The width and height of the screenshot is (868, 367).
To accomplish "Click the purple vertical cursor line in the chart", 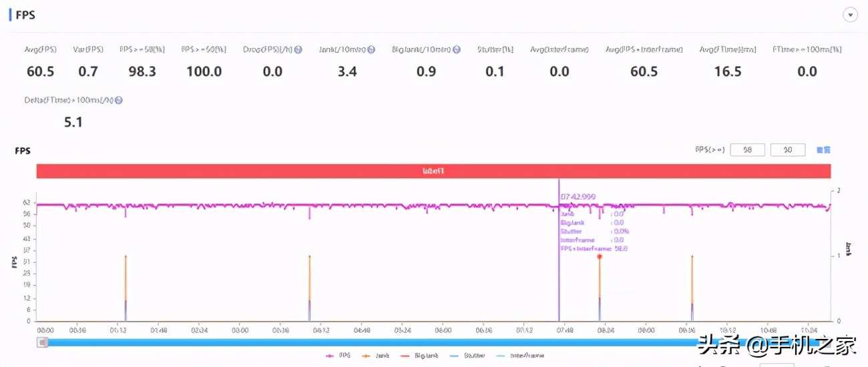I will click(559, 250).
